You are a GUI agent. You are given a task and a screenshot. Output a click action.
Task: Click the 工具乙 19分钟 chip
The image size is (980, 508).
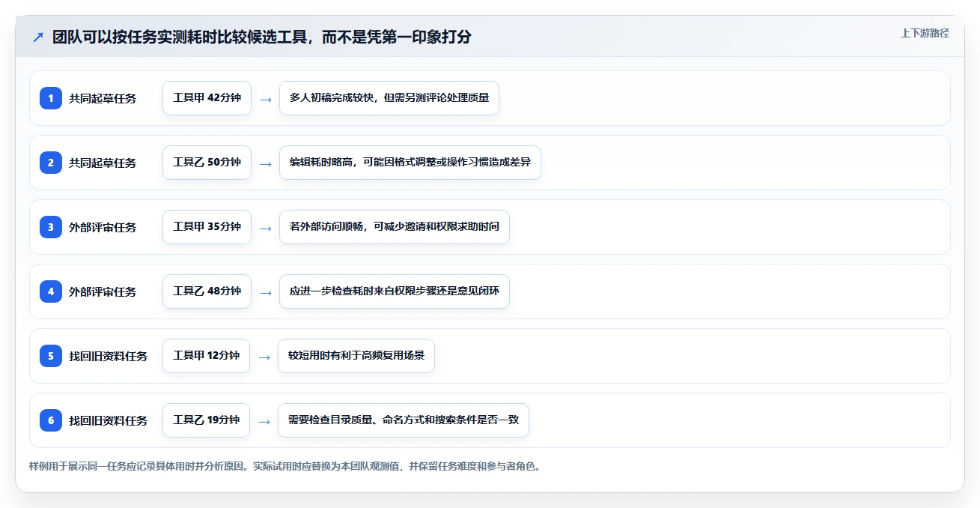coord(206,420)
